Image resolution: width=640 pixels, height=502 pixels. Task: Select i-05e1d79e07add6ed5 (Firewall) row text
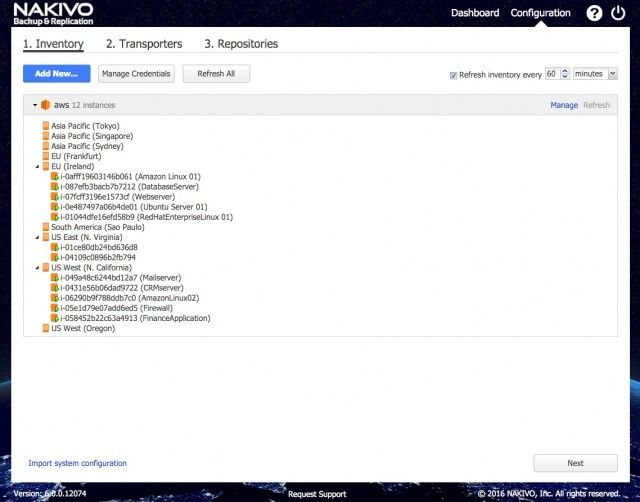coord(116,308)
